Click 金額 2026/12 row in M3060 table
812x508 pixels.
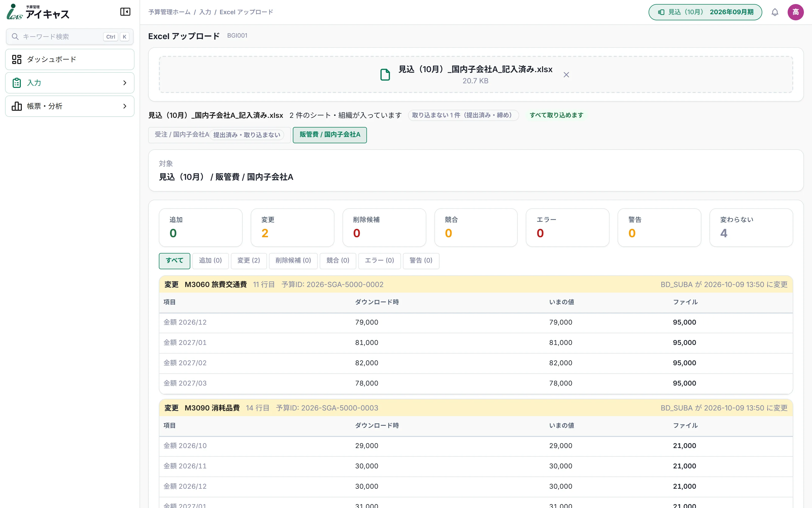[476, 323]
